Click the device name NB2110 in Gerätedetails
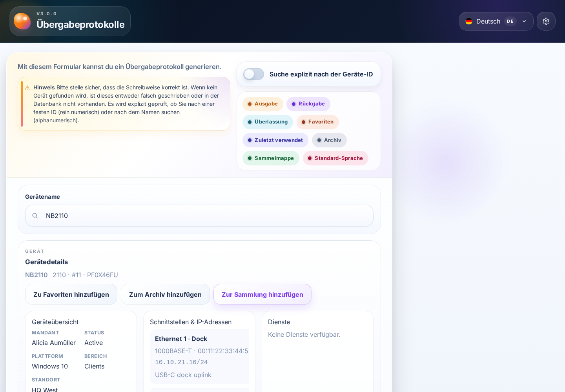565x392 pixels. point(36,275)
